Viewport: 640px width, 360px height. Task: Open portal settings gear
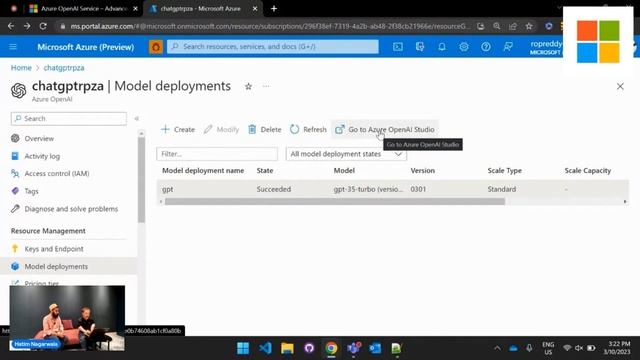pyautogui.click(x=464, y=47)
